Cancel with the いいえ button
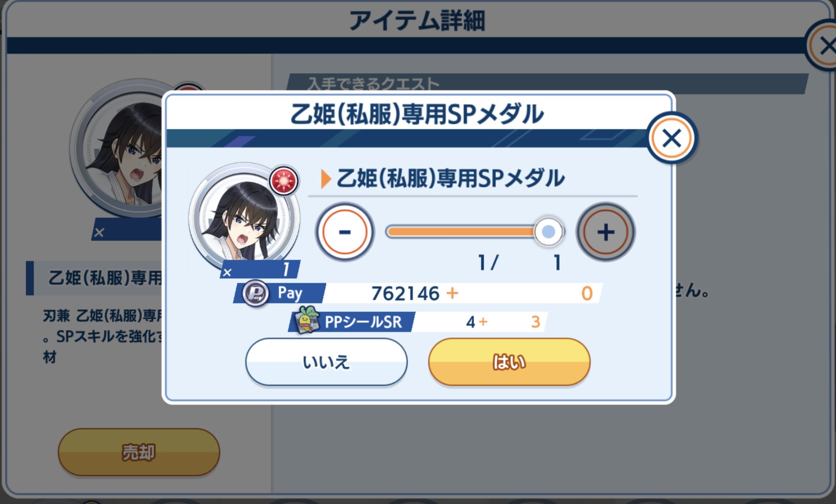 pyautogui.click(x=326, y=362)
